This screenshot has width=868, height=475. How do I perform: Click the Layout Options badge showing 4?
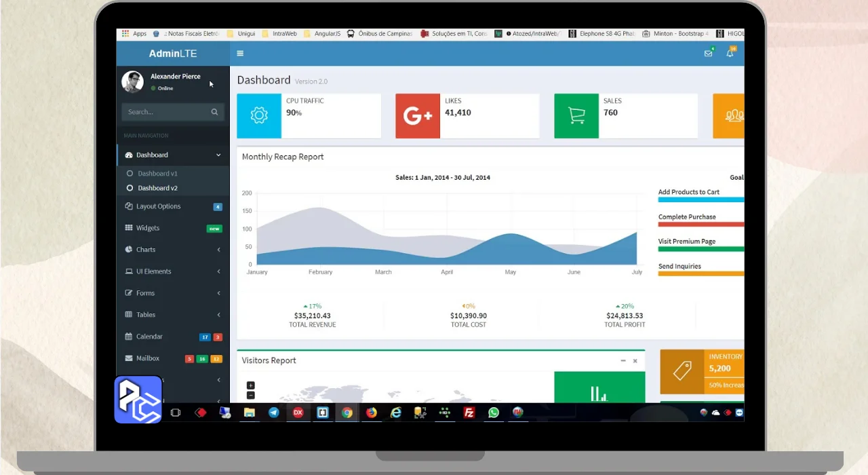coord(218,207)
